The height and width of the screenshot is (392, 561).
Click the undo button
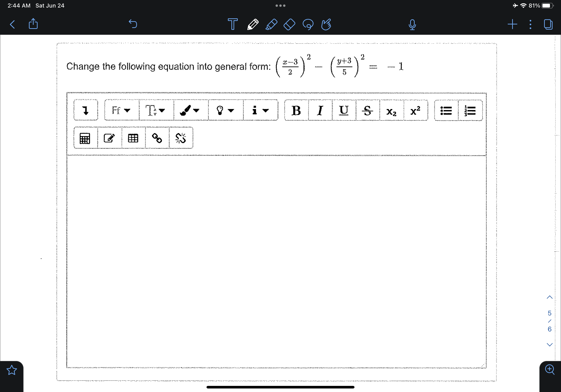click(133, 24)
